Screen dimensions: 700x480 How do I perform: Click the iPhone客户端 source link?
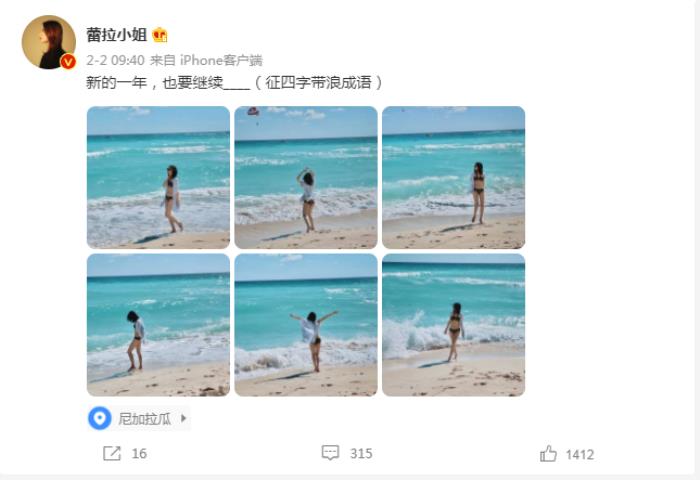(221, 60)
